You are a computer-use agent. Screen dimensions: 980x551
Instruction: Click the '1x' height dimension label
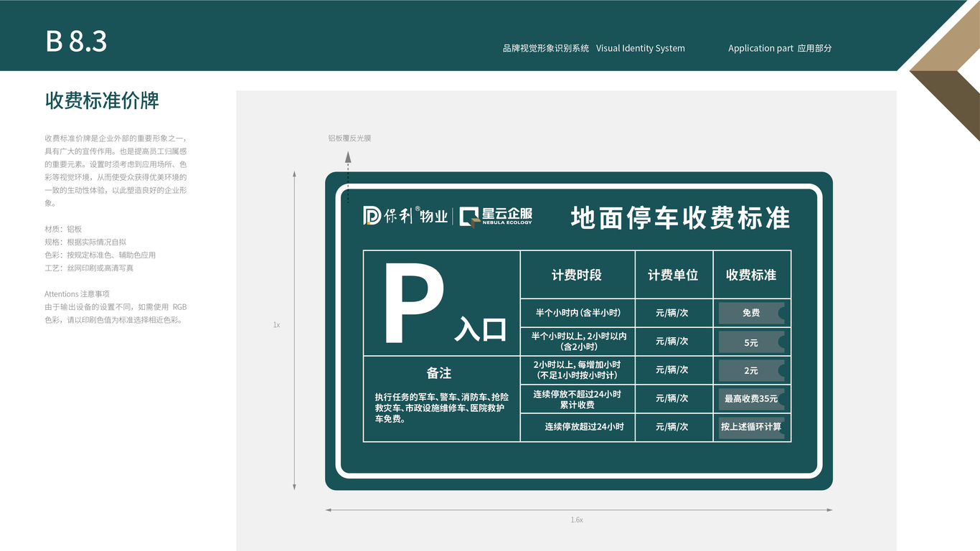[276, 325]
